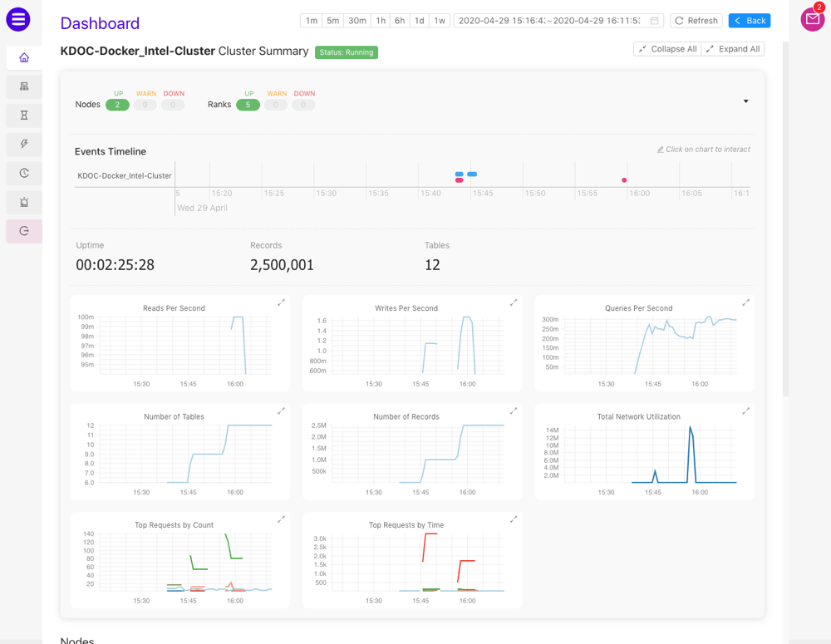This screenshot has height=644, width=831.
Task: Select the 5m time range option
Action: pyautogui.click(x=332, y=20)
